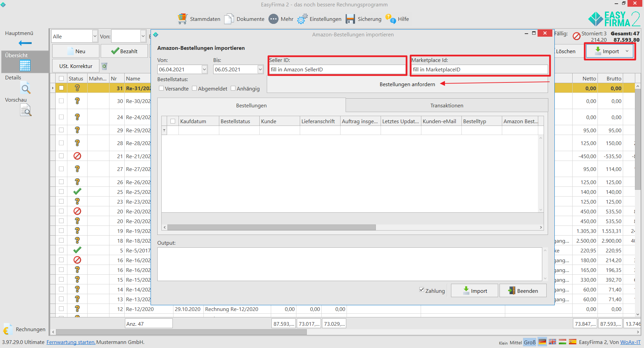Click the Bezahlt button
Image resolution: width=644 pixels, height=348 pixels.
coord(124,51)
